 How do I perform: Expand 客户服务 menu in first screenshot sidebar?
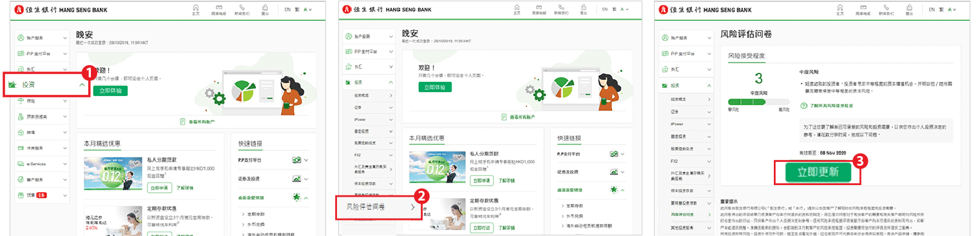point(65,179)
